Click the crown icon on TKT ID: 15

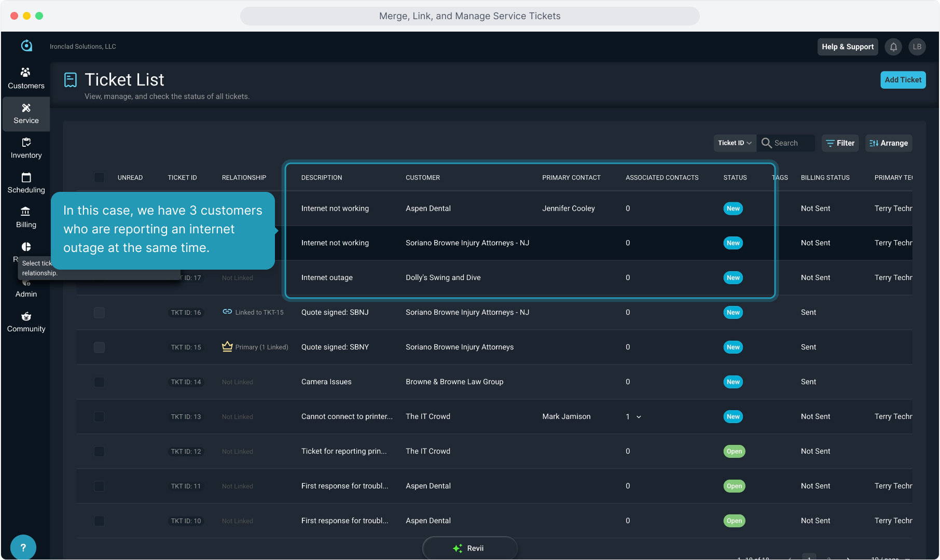point(227,347)
